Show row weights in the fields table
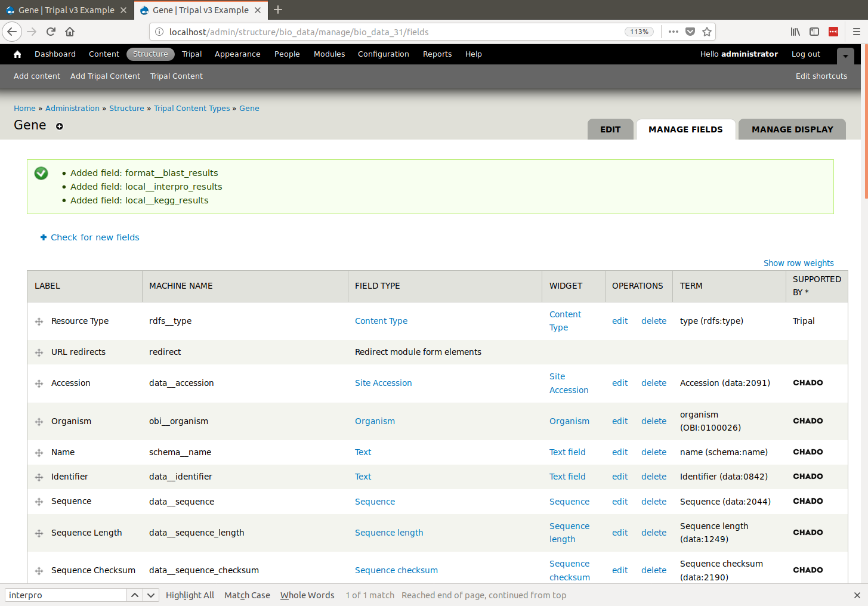The height and width of the screenshot is (606, 868). click(798, 263)
